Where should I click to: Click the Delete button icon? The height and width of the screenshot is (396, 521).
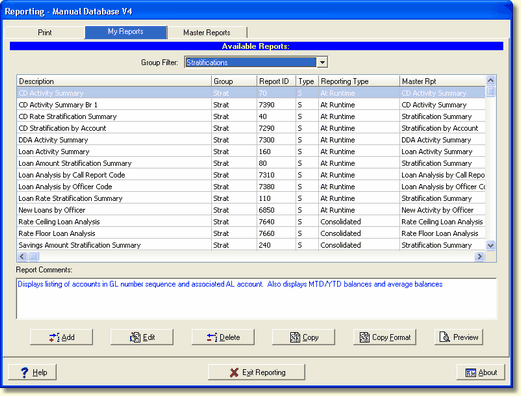pyautogui.click(x=212, y=337)
